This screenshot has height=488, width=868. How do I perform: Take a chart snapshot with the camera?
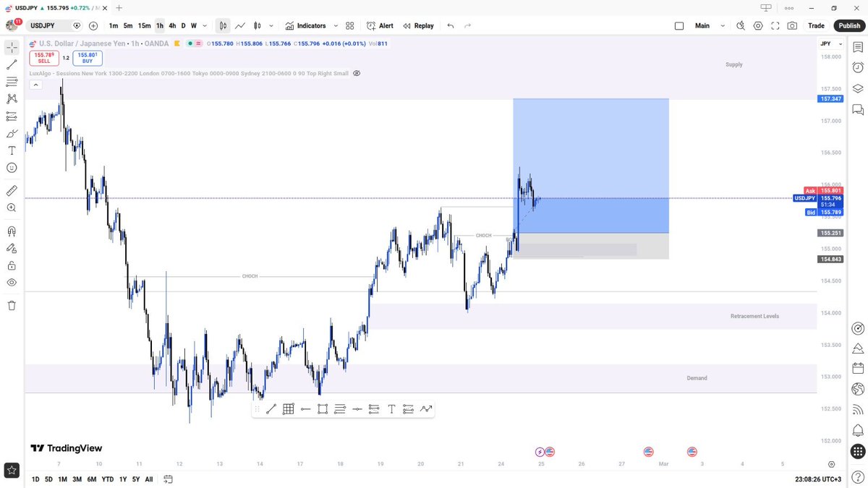click(793, 25)
